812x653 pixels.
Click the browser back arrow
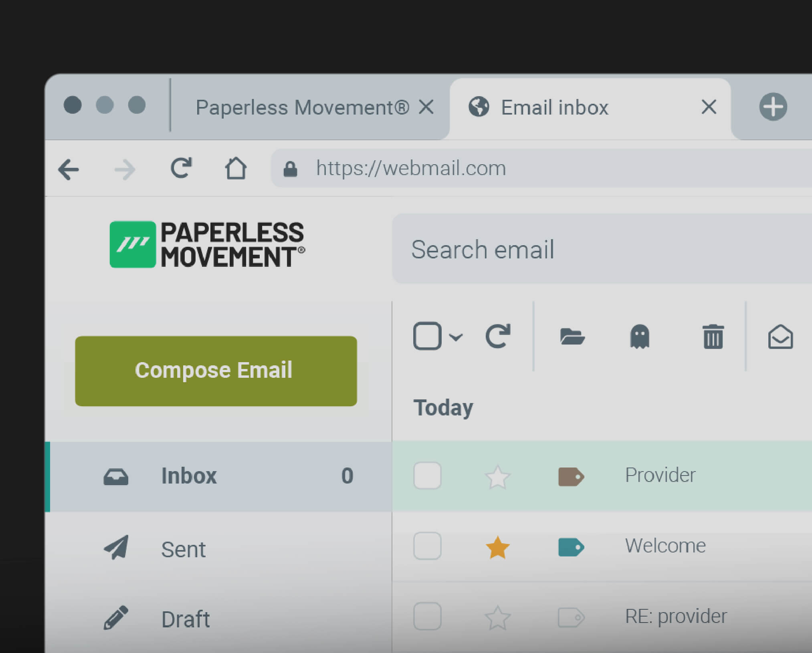pyautogui.click(x=69, y=169)
